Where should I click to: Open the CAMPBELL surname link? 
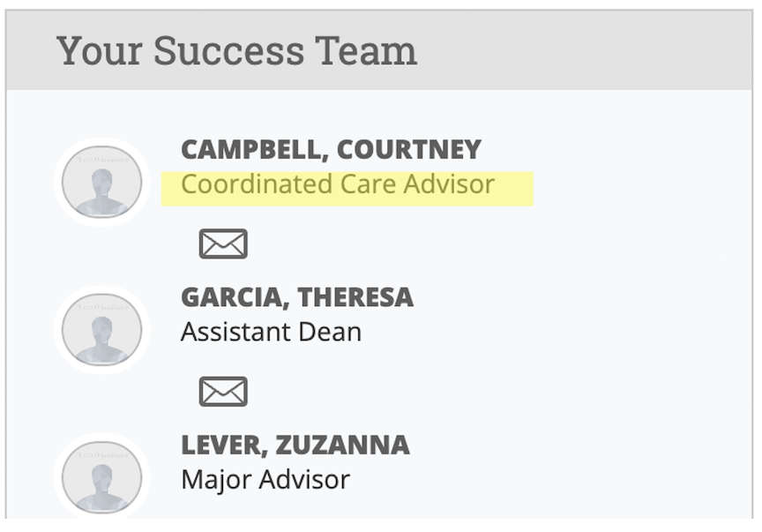pos(251,150)
